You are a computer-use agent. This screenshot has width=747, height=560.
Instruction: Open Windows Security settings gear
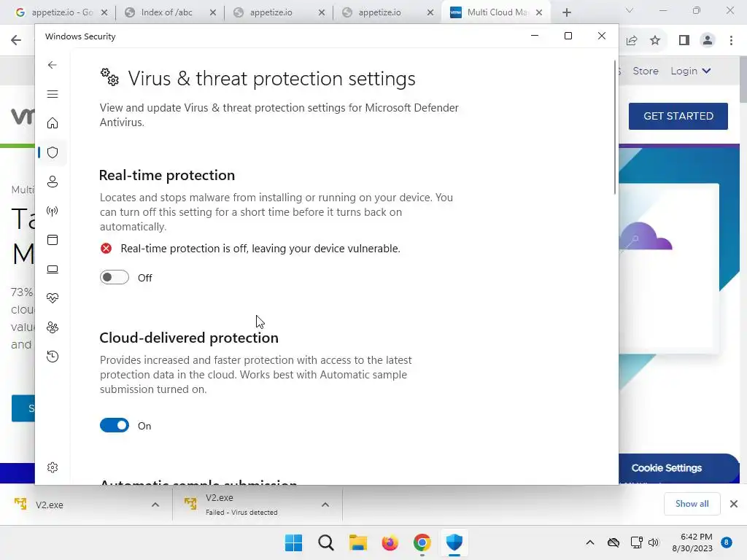[53, 467]
